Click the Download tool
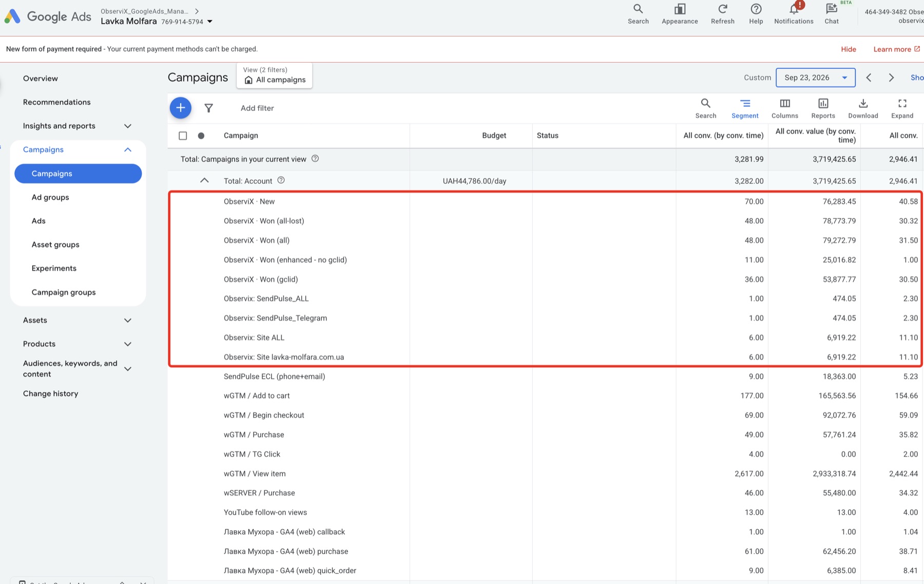 point(863,108)
